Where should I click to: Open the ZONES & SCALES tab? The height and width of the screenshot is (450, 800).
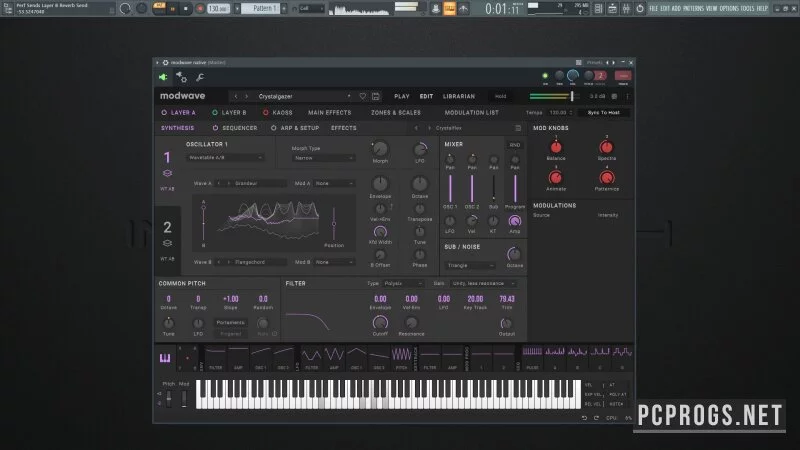pos(395,112)
